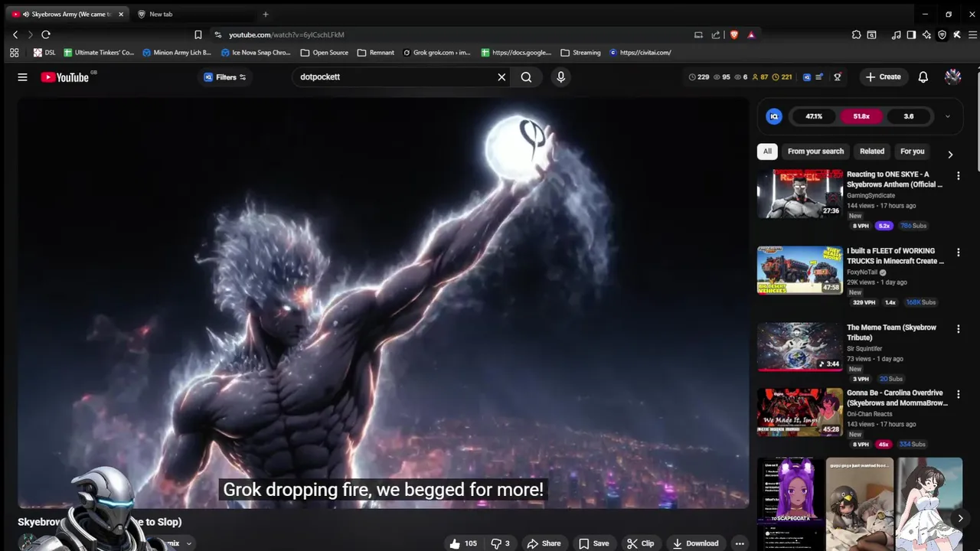980x551 pixels.
Task: Click the Share button
Action: (x=544, y=543)
